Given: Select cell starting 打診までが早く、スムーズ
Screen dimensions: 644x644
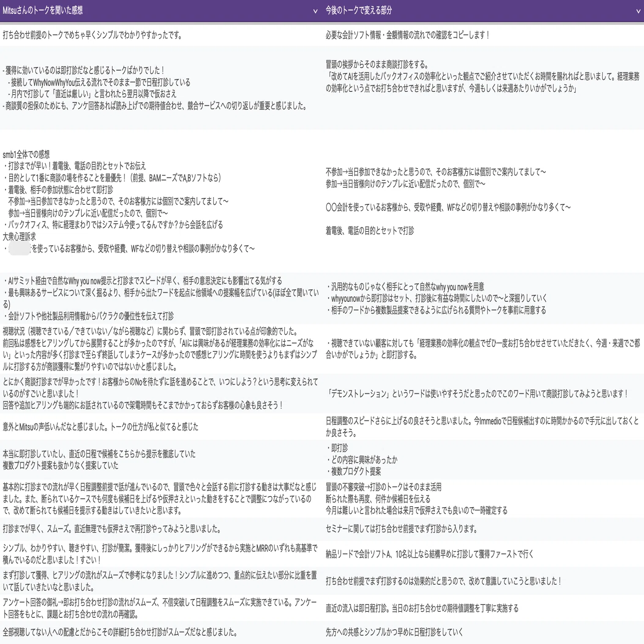Looking at the screenshot, I should [x=161, y=529].
